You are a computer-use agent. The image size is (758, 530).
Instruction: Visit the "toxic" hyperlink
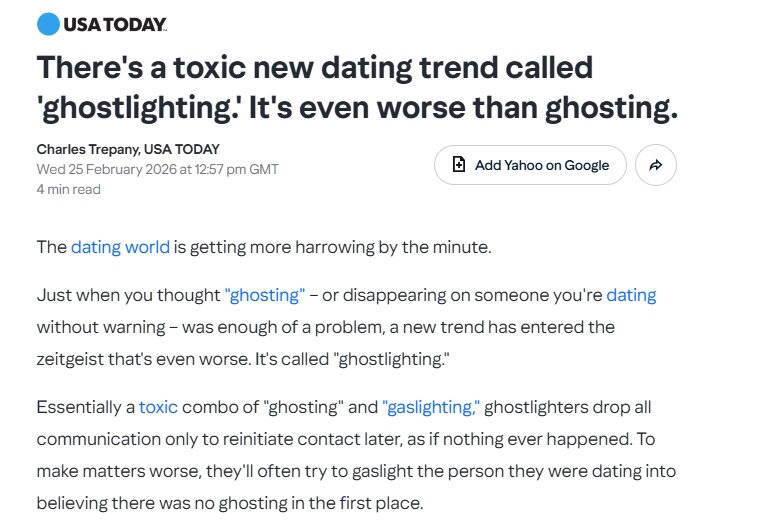[x=158, y=407]
